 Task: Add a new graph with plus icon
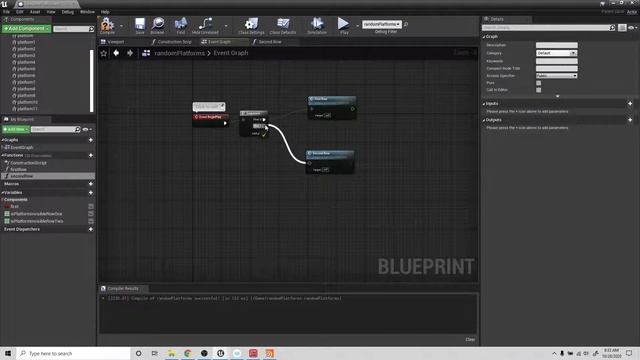91,140
